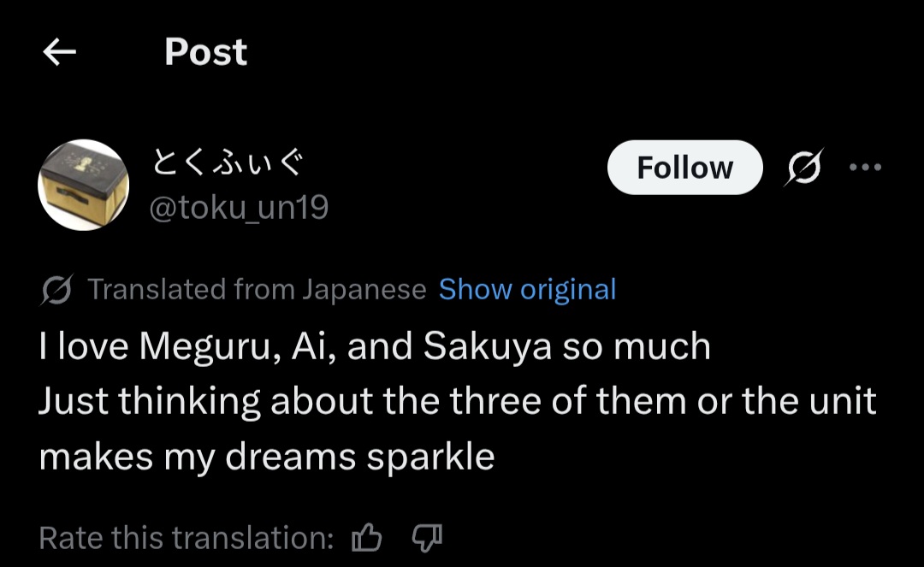Show original Japanese post text

pos(527,290)
